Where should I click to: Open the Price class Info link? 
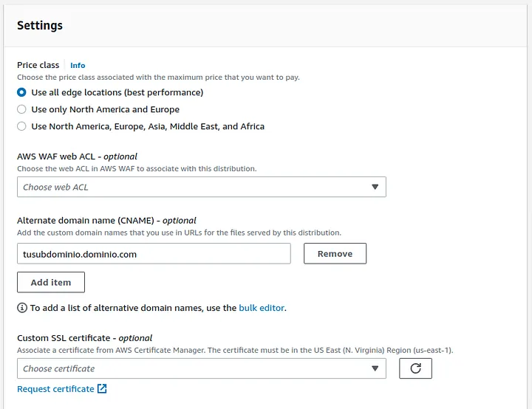[78, 65]
